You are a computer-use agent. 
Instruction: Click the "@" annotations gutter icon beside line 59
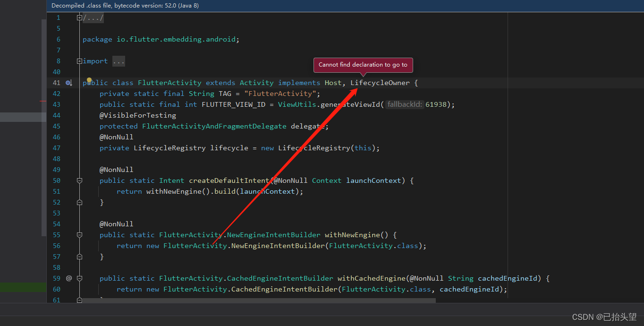(69, 278)
